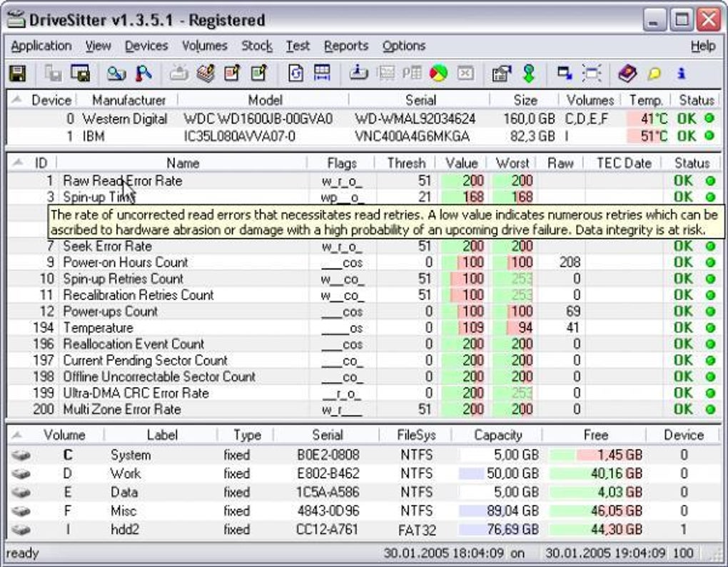This screenshot has height=567, width=728.
Task: Click the green note edit icon
Action: point(259,74)
